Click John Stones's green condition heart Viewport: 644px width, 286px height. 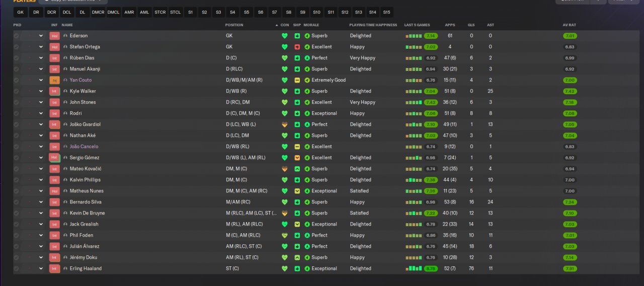click(284, 102)
